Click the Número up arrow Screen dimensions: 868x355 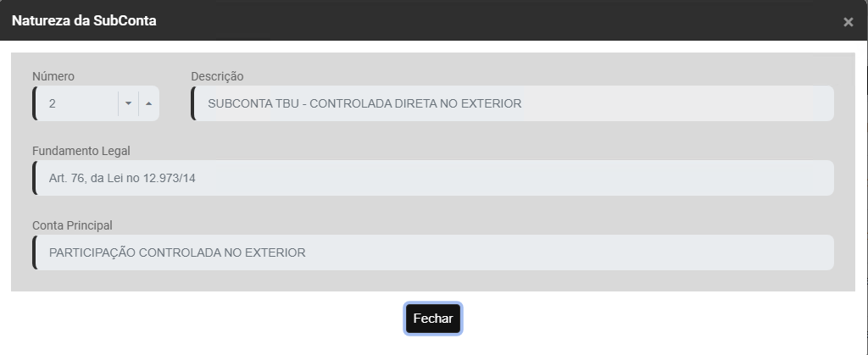coord(148,103)
